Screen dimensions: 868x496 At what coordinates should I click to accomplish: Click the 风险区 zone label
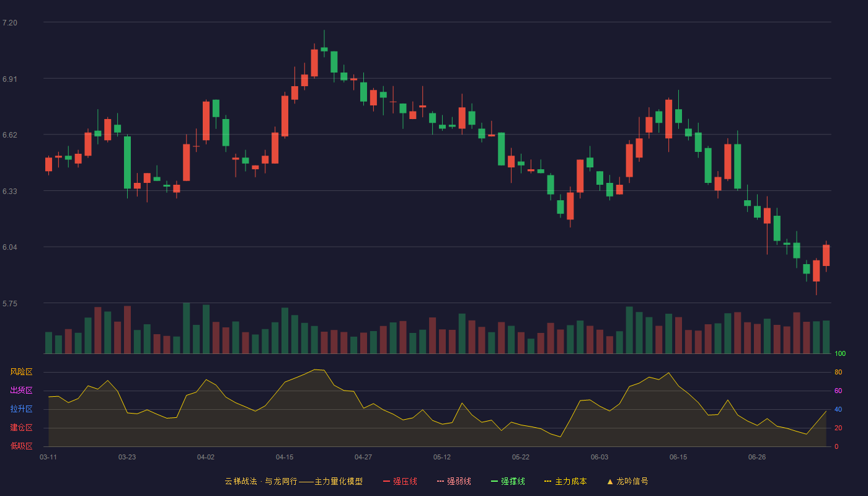21,372
